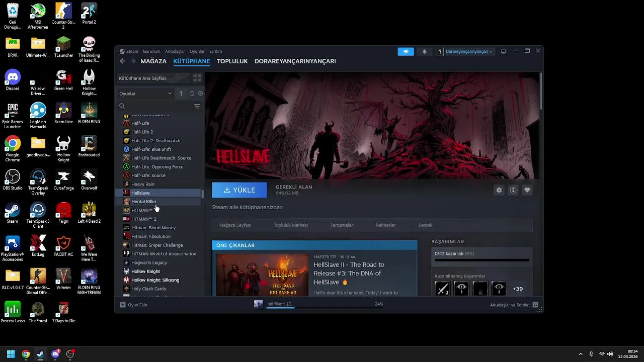Click Kütüphane Ana Sayfası button
This screenshot has height=362, width=644.
point(153,78)
